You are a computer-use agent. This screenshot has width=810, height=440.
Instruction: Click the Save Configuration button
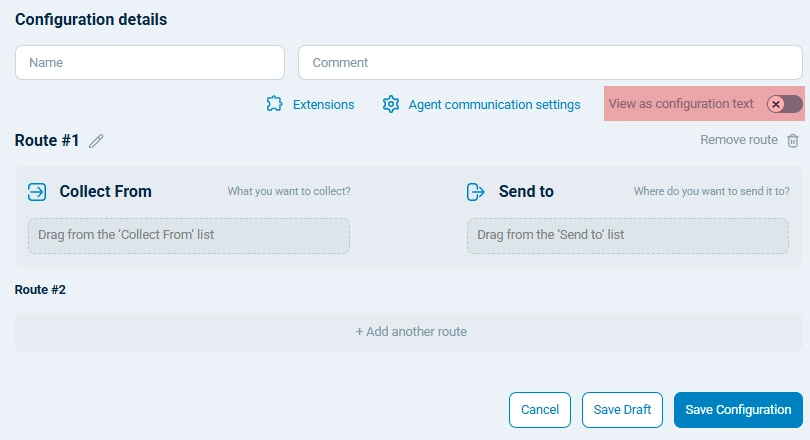[738, 410]
